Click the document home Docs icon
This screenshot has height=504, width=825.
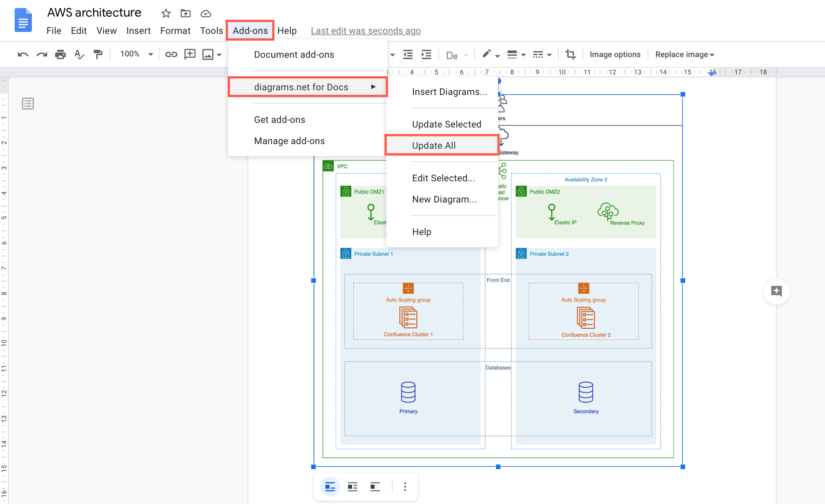point(23,20)
